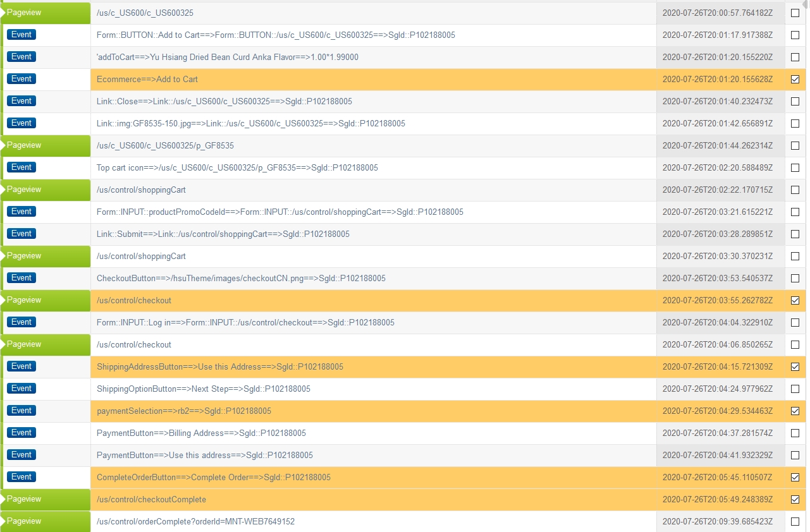Image resolution: width=810 pixels, height=532 pixels.
Task: Click the orderComplete?orderId=MNT-WEB7649152 path
Action: pyautogui.click(x=195, y=522)
